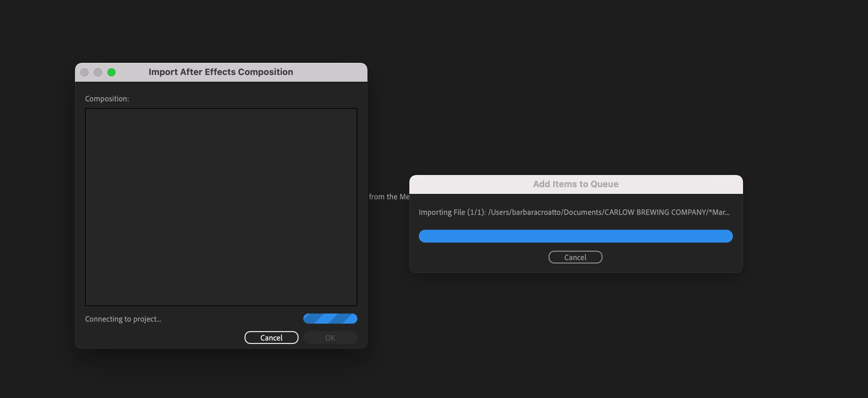This screenshot has height=398, width=868.
Task: Cancel the After Effects composition import
Action: (x=271, y=338)
